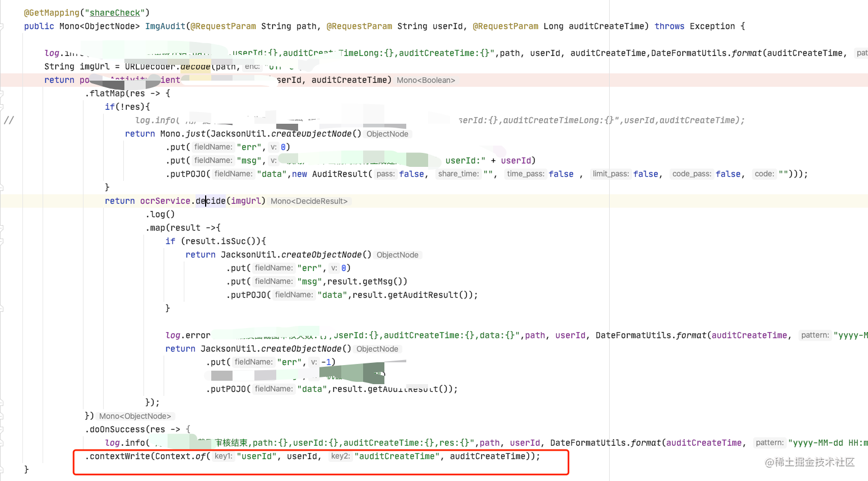Click the .doOnSuccess(res -> call
Image resolution: width=868 pixels, height=481 pixels.
pos(132,429)
